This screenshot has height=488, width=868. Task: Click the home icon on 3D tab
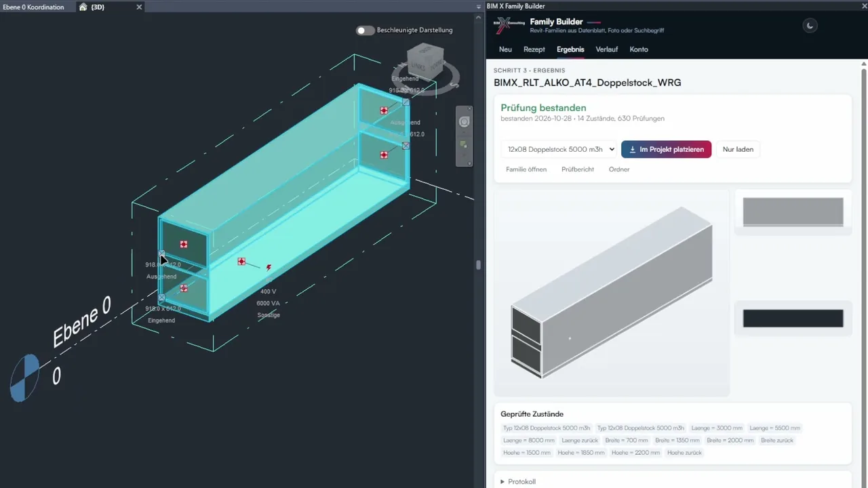83,7
